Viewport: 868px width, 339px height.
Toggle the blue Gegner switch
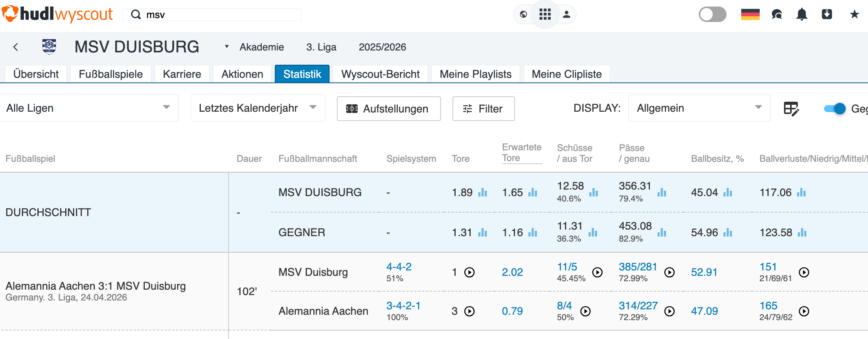(834, 109)
